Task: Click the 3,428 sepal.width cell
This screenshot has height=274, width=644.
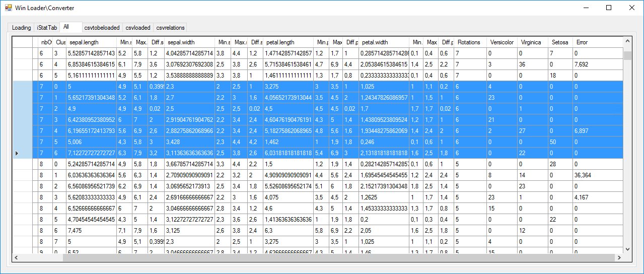Action: tap(190, 142)
